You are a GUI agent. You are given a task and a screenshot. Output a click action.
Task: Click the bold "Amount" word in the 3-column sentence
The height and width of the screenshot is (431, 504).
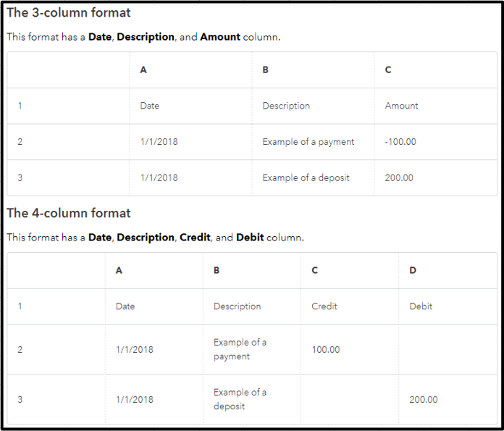[x=220, y=37]
